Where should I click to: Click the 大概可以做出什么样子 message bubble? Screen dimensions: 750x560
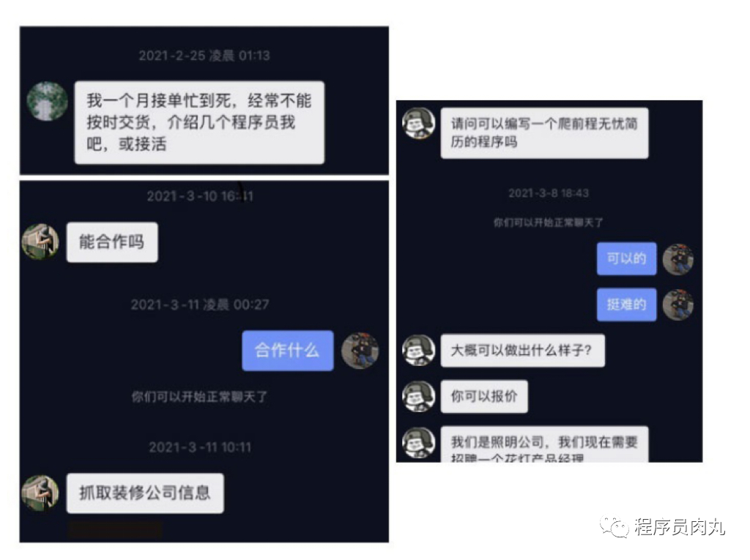[x=522, y=351]
